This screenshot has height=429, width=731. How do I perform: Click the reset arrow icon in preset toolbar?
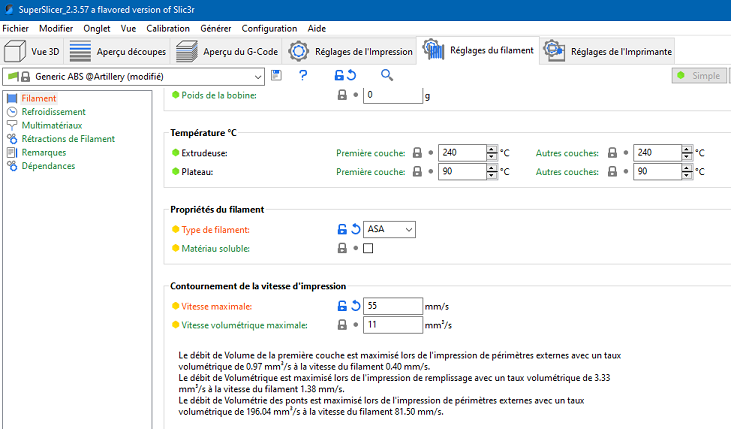pos(352,75)
